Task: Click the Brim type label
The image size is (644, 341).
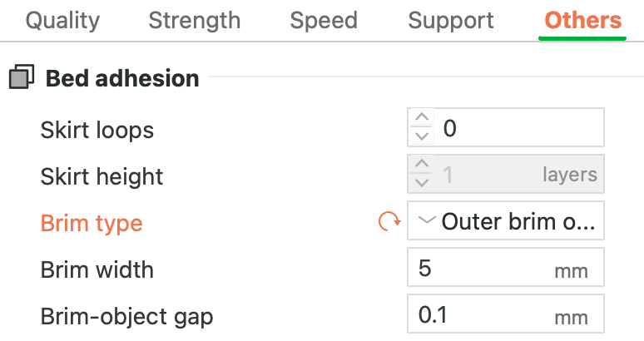Action: point(92,224)
